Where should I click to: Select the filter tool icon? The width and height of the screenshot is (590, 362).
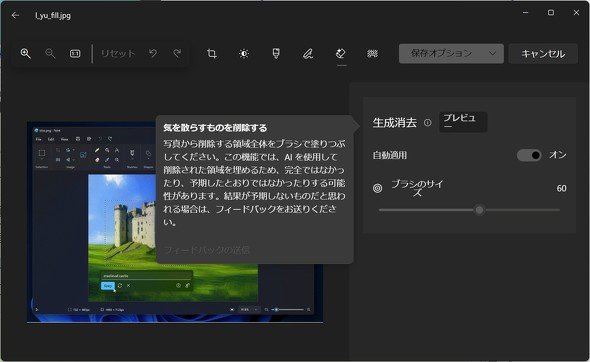coord(276,53)
